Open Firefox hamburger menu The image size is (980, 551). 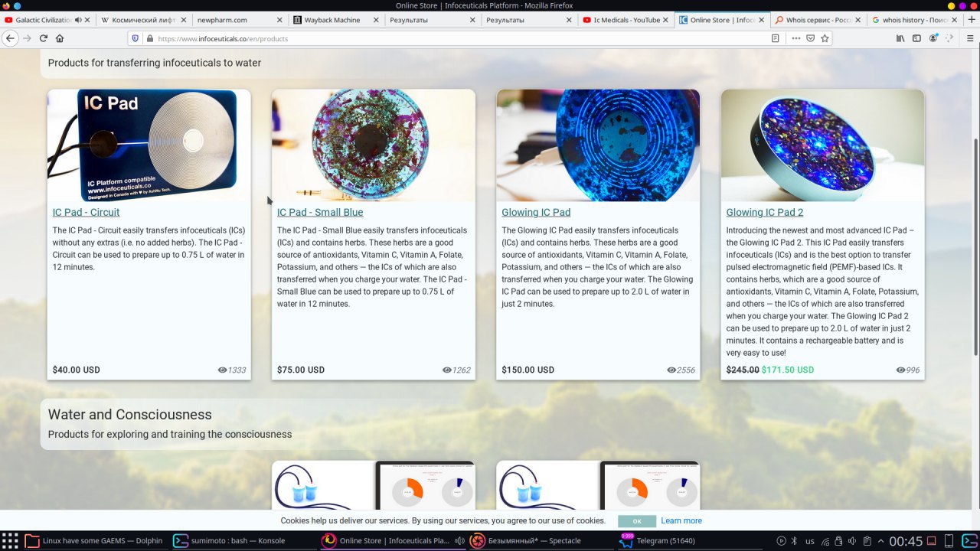click(969, 38)
